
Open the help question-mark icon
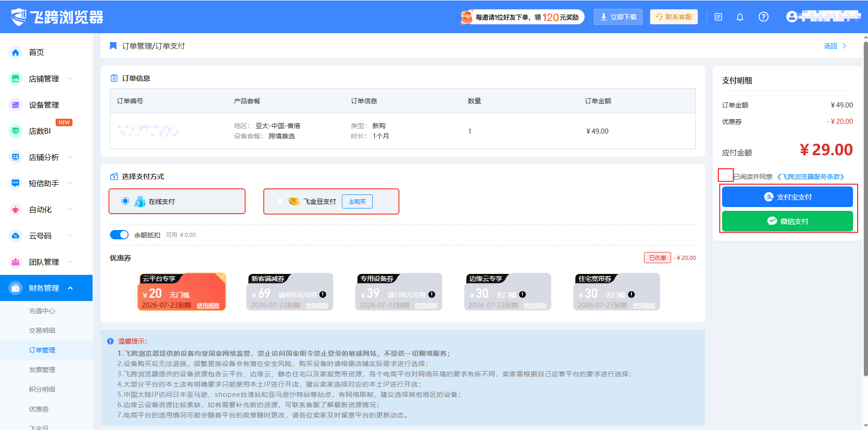click(763, 17)
